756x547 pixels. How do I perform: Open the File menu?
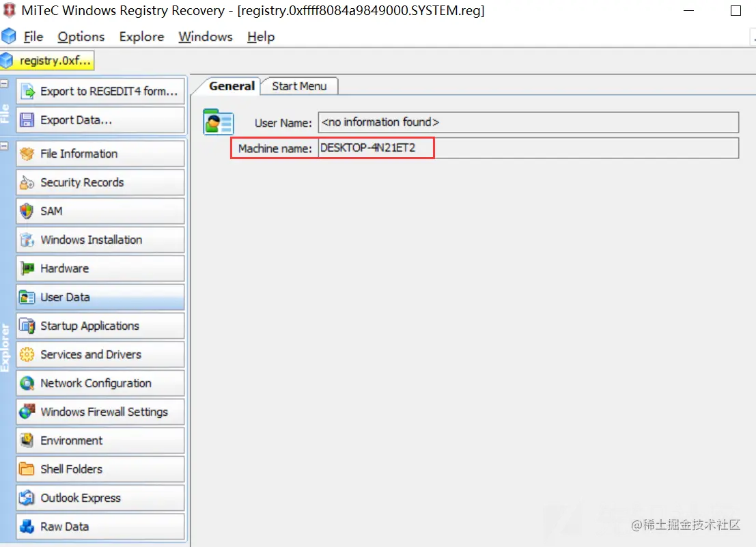pyautogui.click(x=33, y=37)
